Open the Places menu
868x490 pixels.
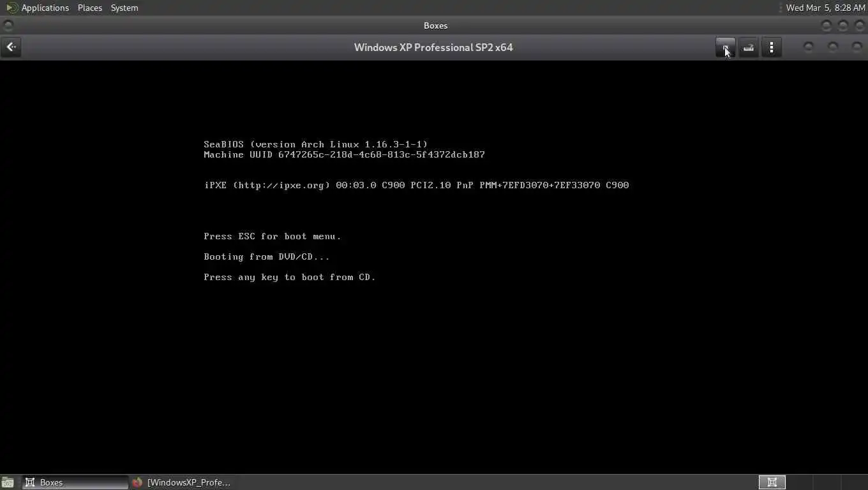tap(90, 8)
